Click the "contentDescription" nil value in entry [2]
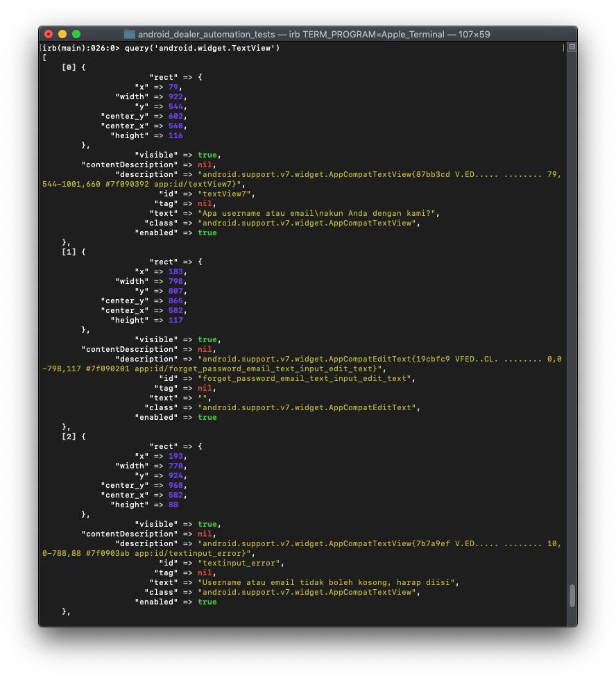This screenshot has height=678, width=616. tap(205, 534)
